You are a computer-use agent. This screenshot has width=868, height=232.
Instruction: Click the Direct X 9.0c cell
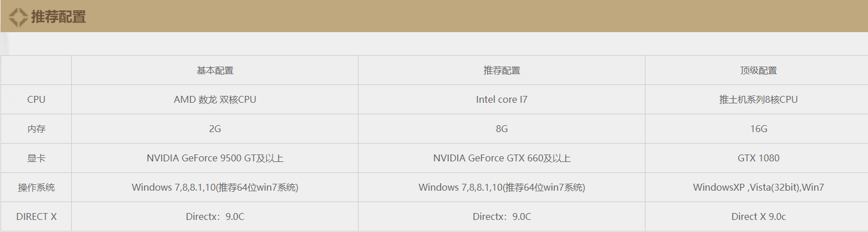point(758,216)
